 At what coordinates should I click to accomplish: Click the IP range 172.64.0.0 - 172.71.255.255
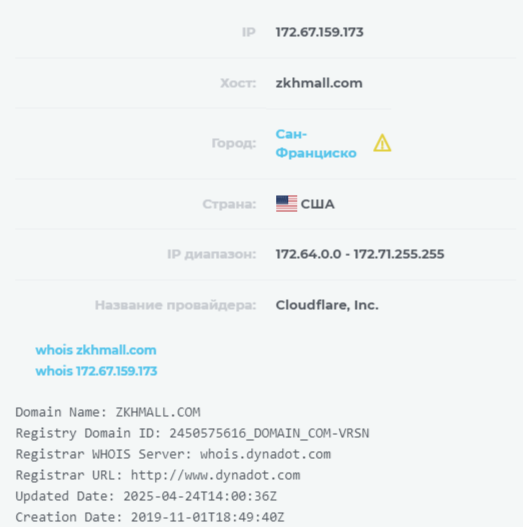tap(360, 254)
